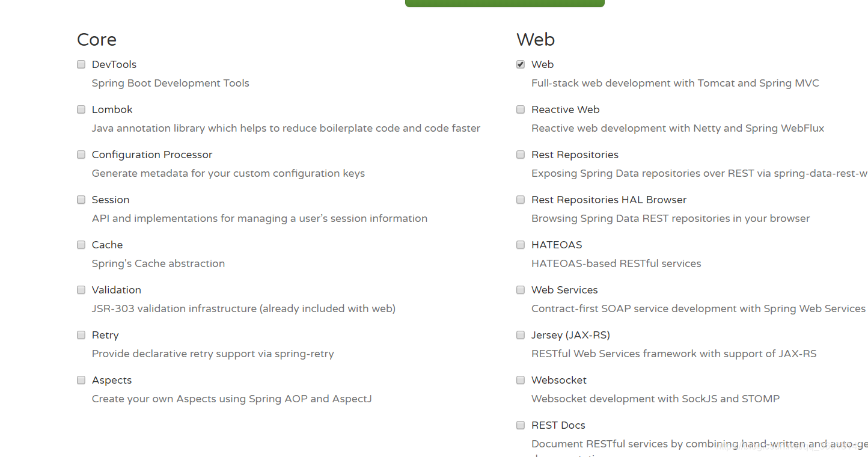Enable the DevTools checkbox

pos(81,64)
